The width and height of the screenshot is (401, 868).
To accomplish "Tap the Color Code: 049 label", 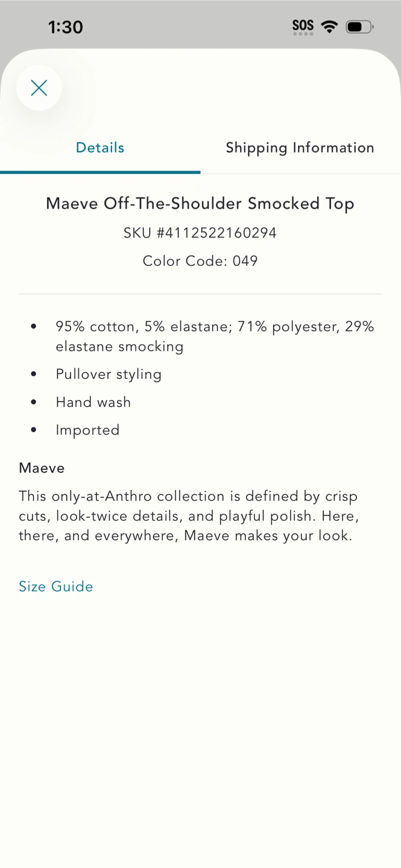I will pyautogui.click(x=200, y=261).
